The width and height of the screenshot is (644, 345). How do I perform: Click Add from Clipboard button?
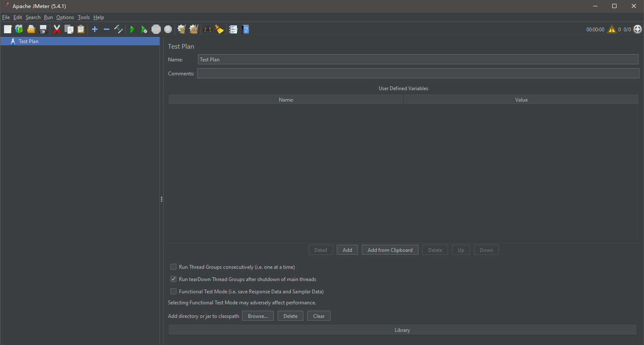coord(390,250)
